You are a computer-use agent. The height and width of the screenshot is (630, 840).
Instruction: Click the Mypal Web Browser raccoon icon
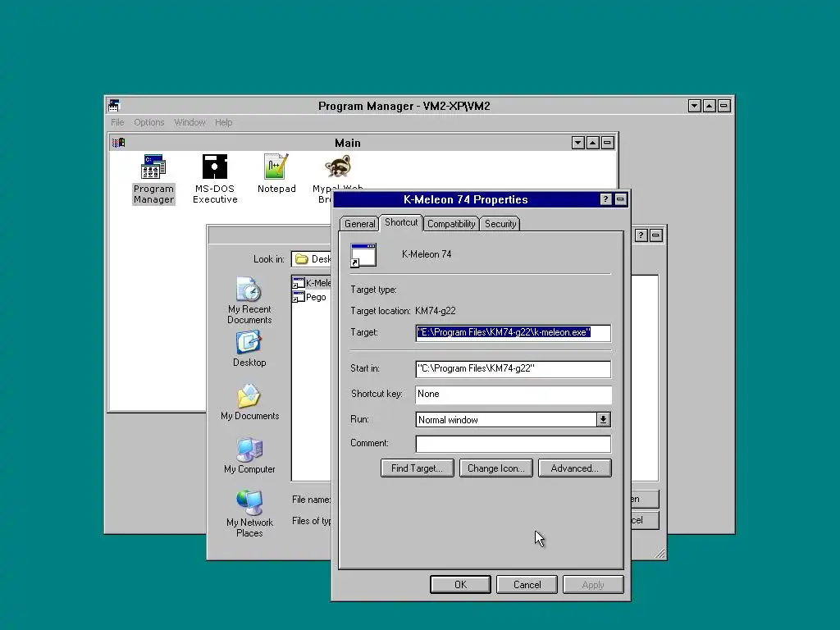click(x=338, y=167)
